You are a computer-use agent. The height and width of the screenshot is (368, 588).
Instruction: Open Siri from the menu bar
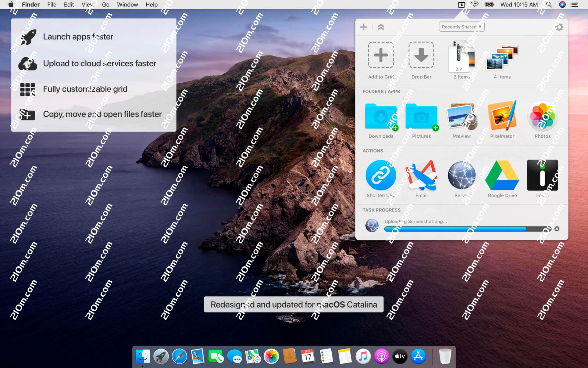(562, 5)
